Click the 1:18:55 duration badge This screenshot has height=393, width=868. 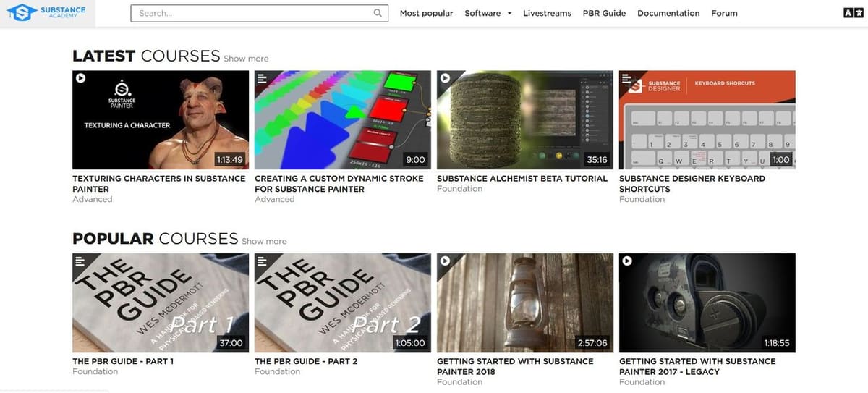pos(777,343)
